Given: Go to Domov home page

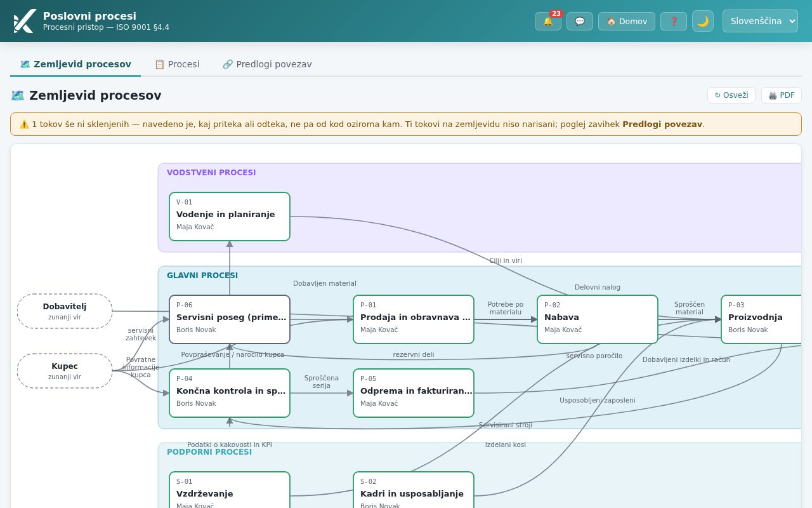Looking at the screenshot, I should click(x=627, y=21).
